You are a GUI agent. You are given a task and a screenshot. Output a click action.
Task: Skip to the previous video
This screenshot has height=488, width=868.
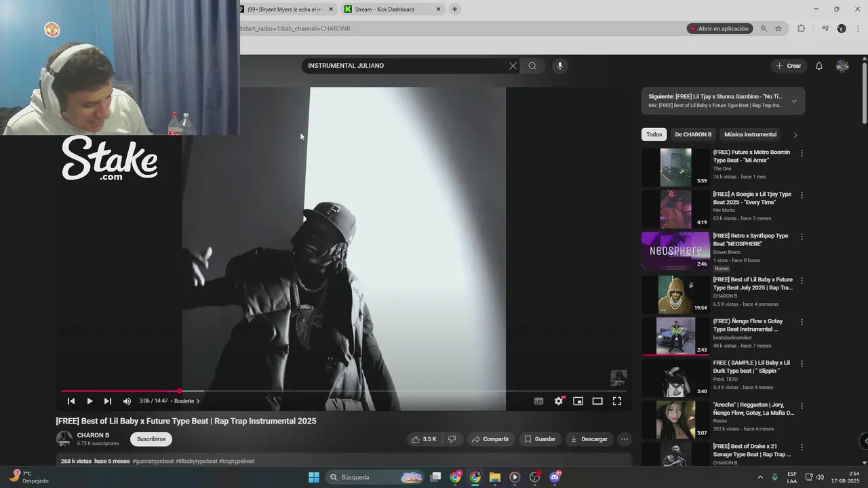pyautogui.click(x=71, y=401)
